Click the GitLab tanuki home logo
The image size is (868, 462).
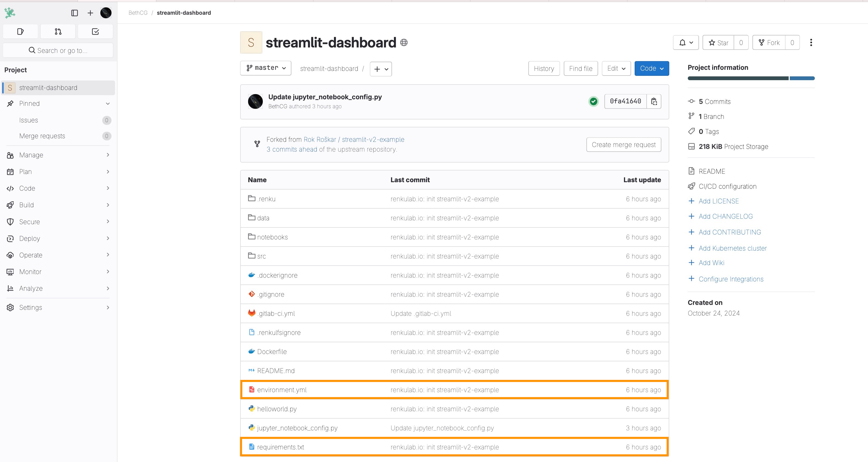click(10, 13)
